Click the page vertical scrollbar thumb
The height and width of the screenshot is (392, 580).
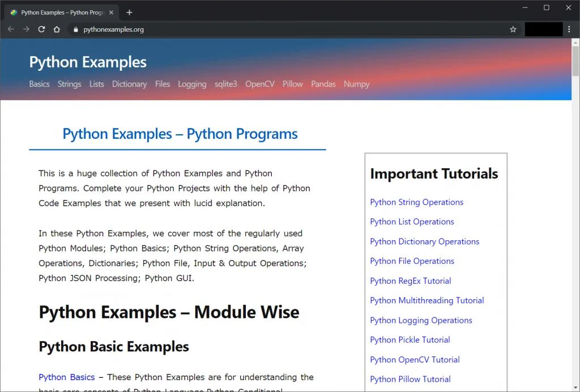(575, 61)
